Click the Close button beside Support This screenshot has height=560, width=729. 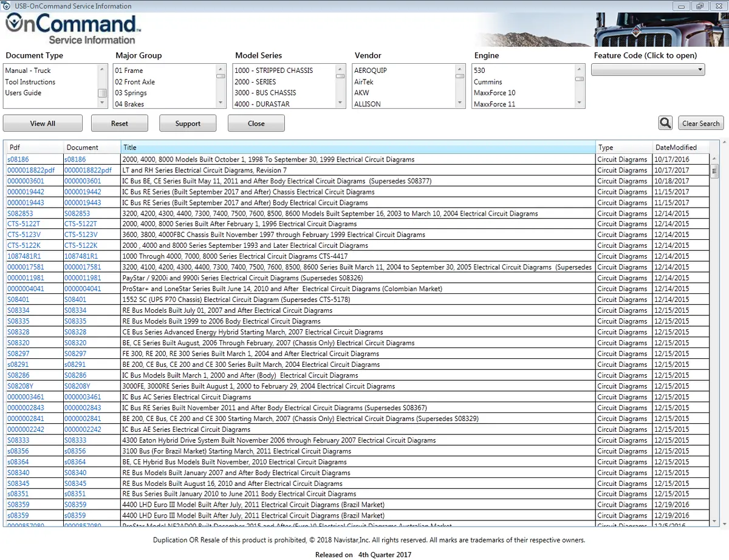(256, 123)
